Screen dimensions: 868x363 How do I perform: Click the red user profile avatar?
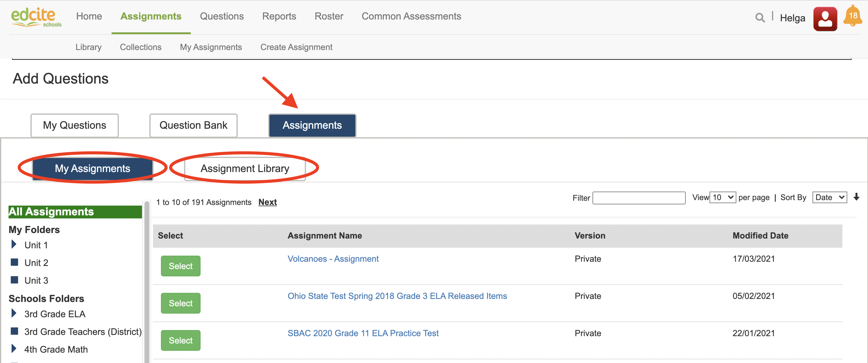coord(825,19)
